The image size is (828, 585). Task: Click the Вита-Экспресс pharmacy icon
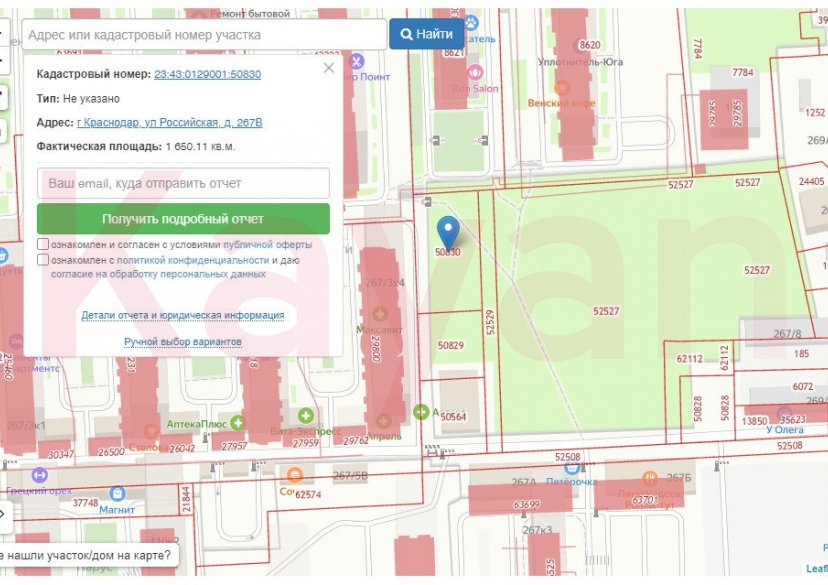305,415
